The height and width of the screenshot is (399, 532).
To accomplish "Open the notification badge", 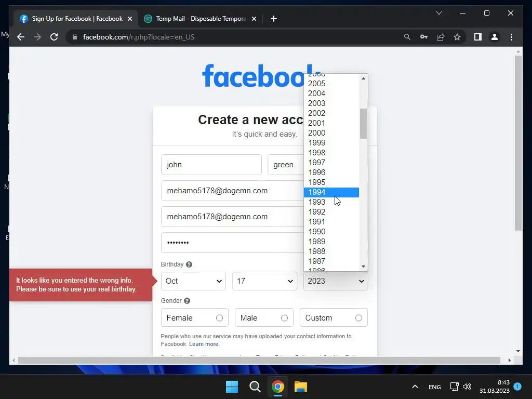I will (x=517, y=386).
